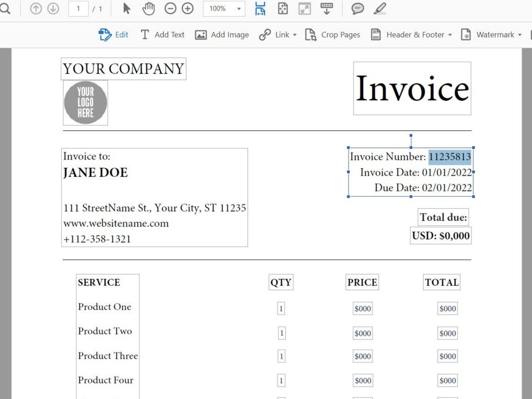Open the zoom level dropdown

[x=239, y=8]
